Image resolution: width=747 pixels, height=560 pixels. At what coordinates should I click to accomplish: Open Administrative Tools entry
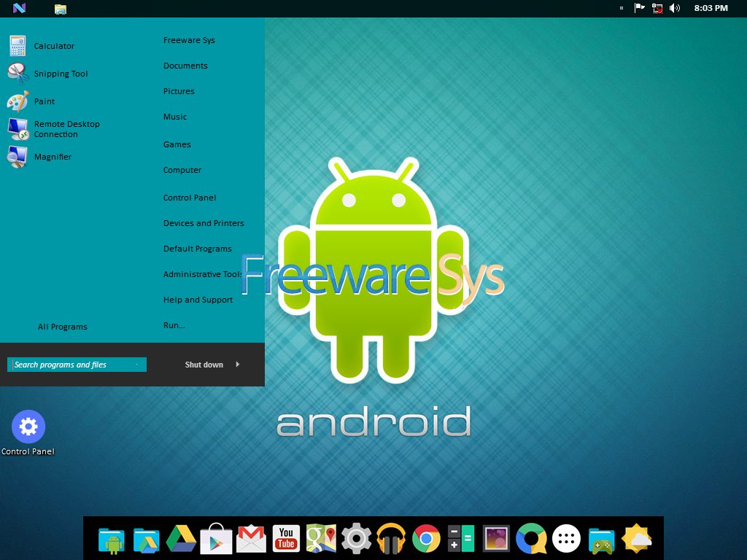[203, 274]
